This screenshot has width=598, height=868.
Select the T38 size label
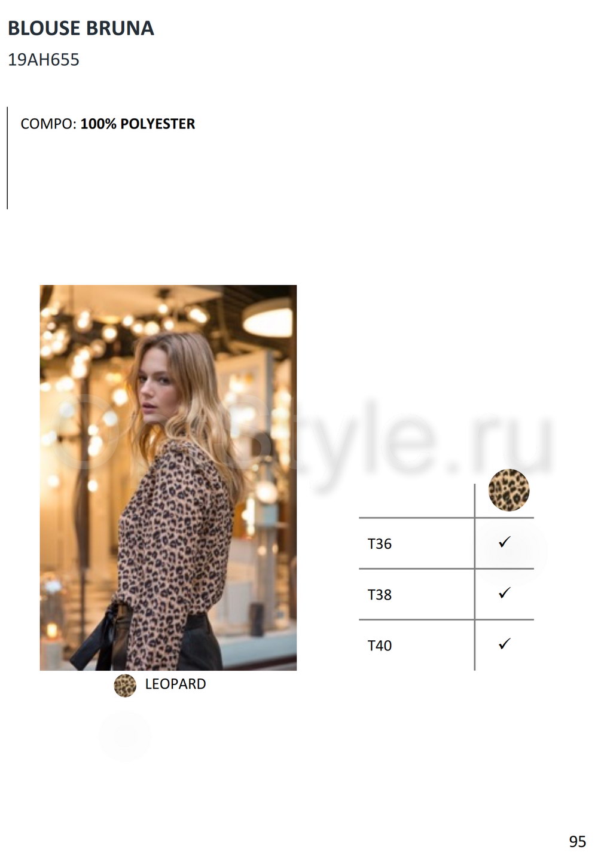[x=380, y=594]
